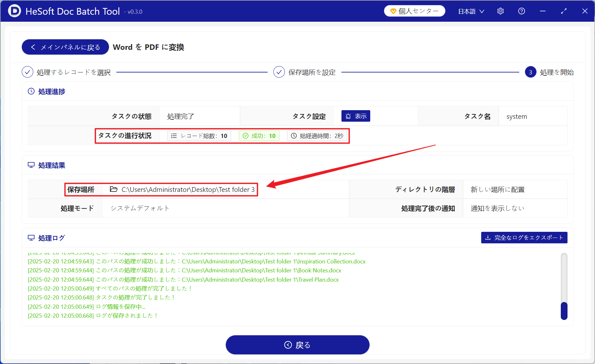Export log with 完全なログをエクスポート button
Image resolution: width=595 pixels, height=364 pixels.
click(x=524, y=238)
